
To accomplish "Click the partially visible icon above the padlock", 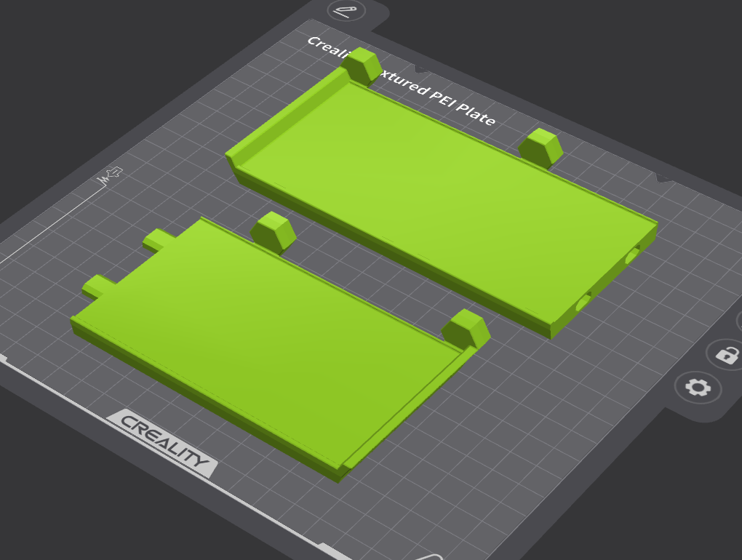I will pos(740,321).
